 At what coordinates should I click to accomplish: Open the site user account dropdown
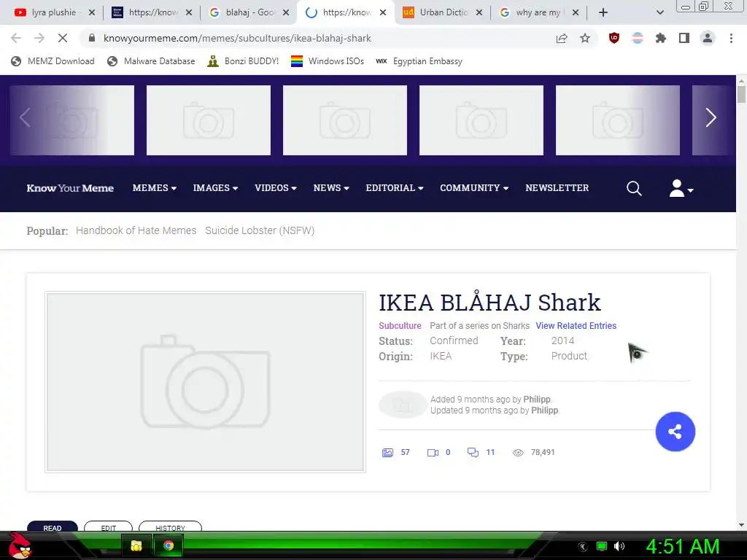pyautogui.click(x=681, y=188)
